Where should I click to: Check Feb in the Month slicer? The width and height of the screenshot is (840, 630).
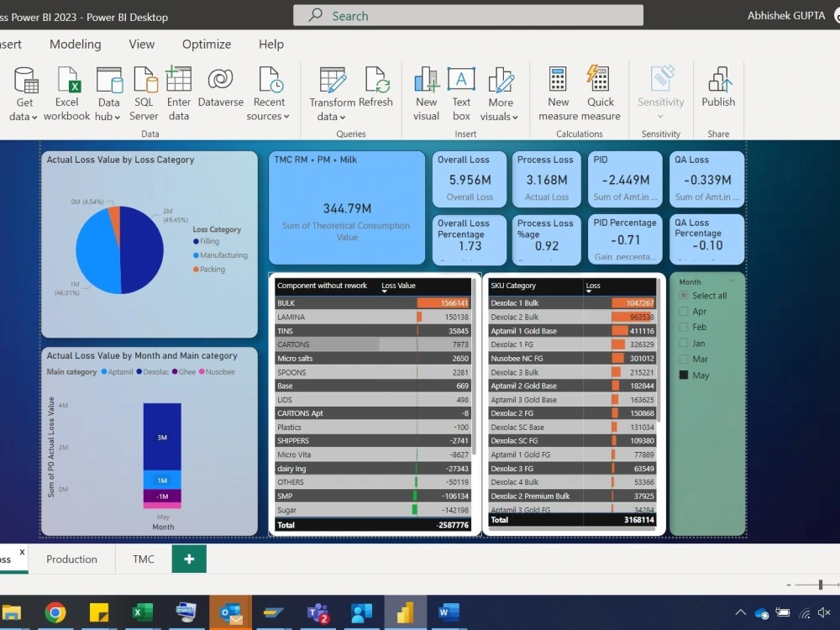click(682, 327)
